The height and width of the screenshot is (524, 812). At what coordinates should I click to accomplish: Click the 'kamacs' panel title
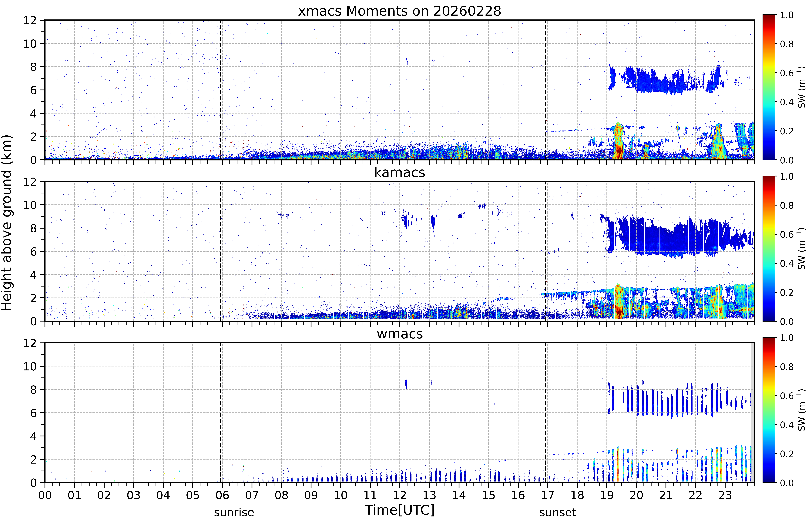tap(400, 172)
